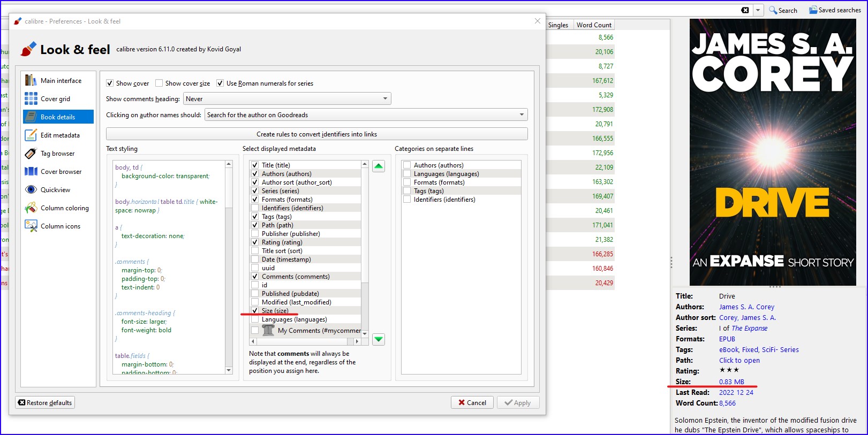
Task: Open the Column coloring section
Action: click(x=58, y=208)
